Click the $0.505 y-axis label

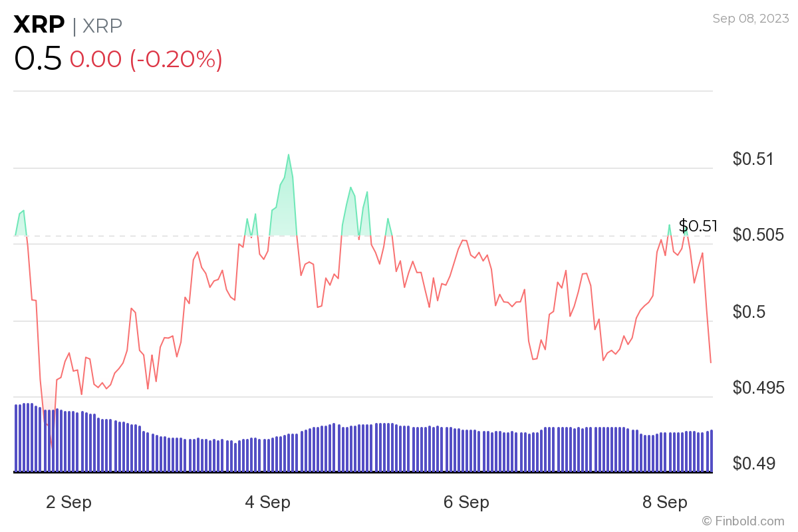click(x=759, y=235)
